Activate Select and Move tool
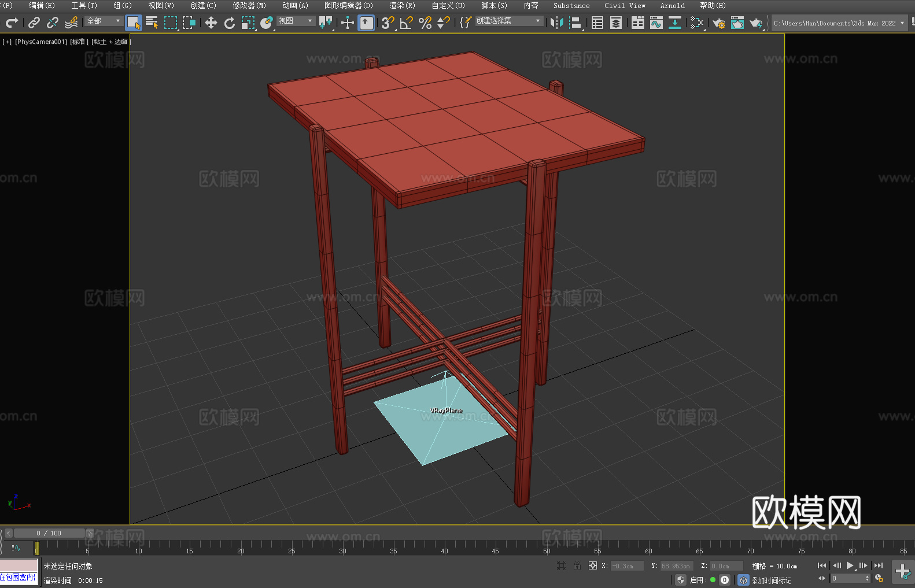This screenshot has width=915, height=588. pos(211,23)
